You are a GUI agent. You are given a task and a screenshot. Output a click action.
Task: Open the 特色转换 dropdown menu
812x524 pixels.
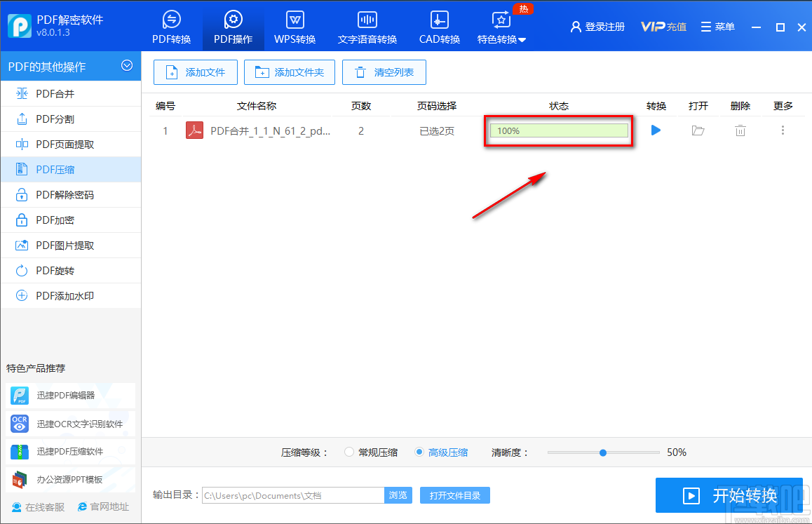[x=501, y=27]
